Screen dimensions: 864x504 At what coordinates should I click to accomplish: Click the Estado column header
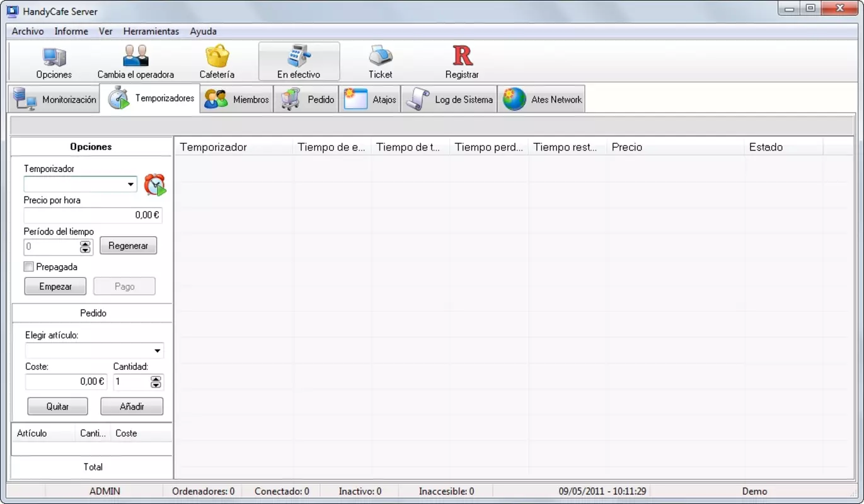(784, 147)
